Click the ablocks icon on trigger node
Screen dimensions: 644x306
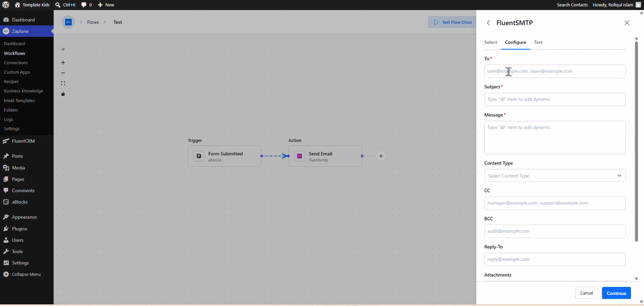(x=199, y=156)
